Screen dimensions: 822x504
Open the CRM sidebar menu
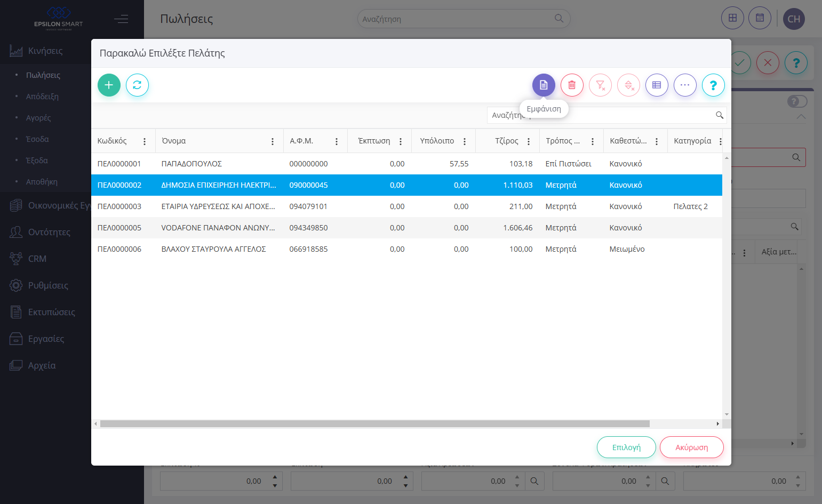pyautogui.click(x=37, y=259)
